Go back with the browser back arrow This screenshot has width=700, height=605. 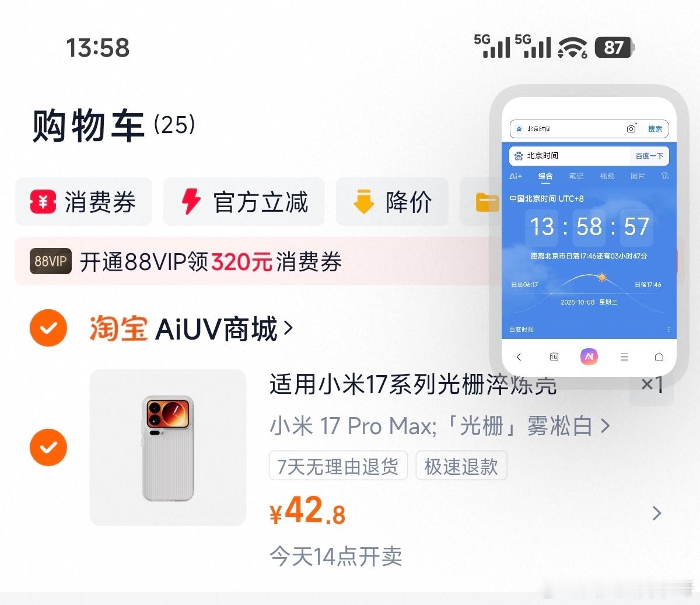point(519,357)
